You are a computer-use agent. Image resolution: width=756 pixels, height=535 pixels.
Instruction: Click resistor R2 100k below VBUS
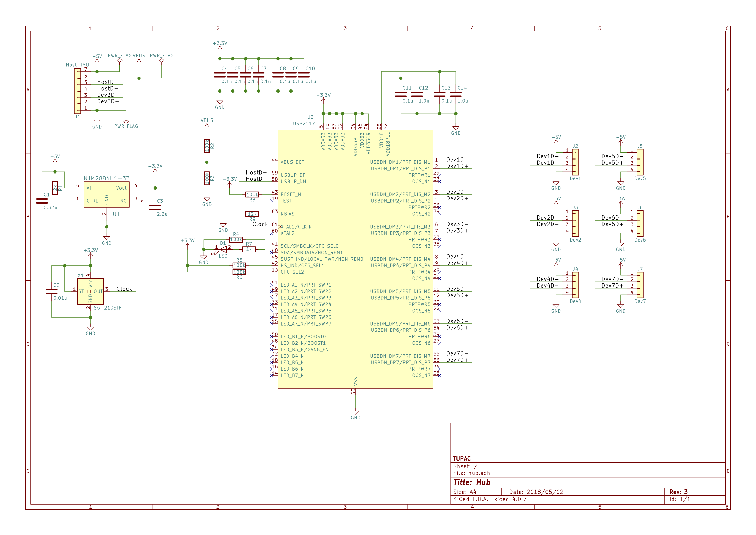click(207, 146)
